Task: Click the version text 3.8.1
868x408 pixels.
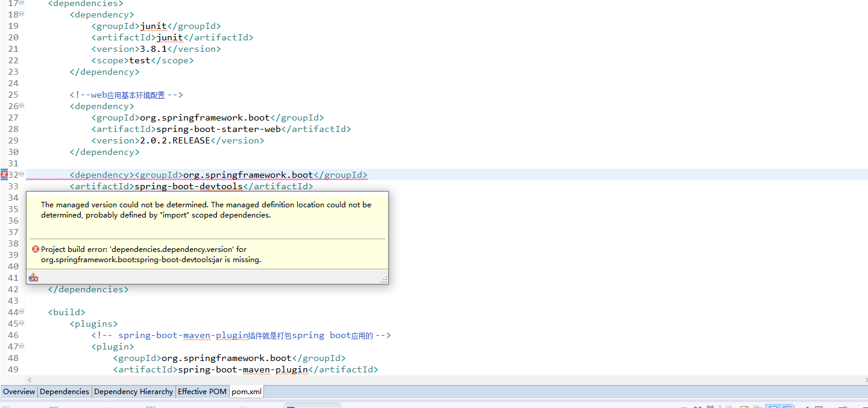Action: pyautogui.click(x=153, y=49)
